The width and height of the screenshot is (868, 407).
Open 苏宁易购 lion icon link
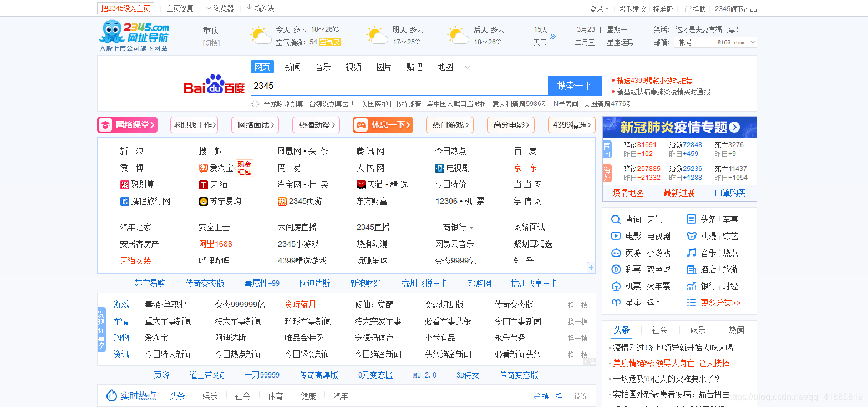(x=220, y=201)
